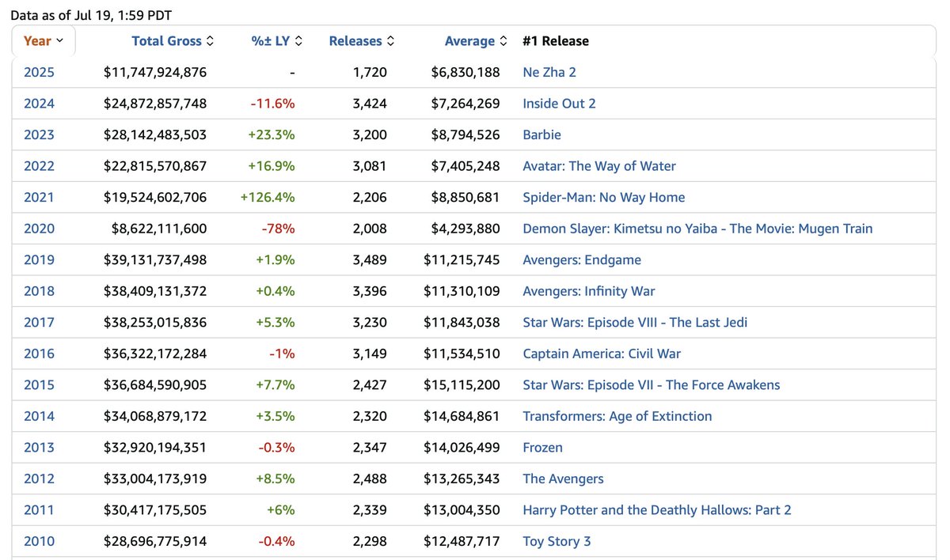950x560 pixels.
Task: Open the 2012 year link
Action: tap(39, 479)
